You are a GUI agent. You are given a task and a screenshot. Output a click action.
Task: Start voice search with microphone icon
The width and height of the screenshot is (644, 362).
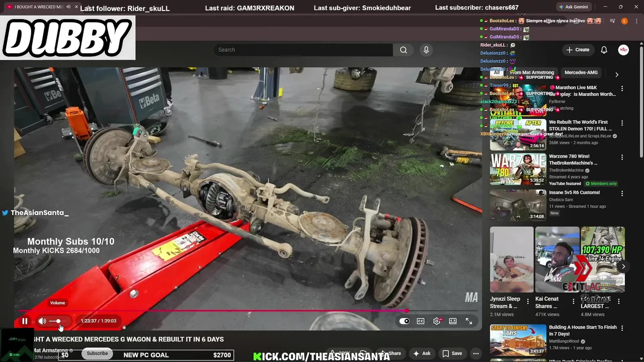pos(426,50)
